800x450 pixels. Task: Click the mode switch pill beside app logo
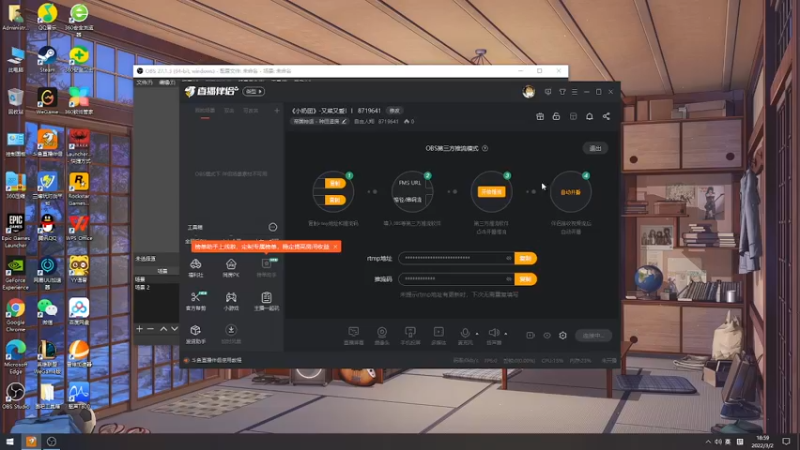[254, 92]
